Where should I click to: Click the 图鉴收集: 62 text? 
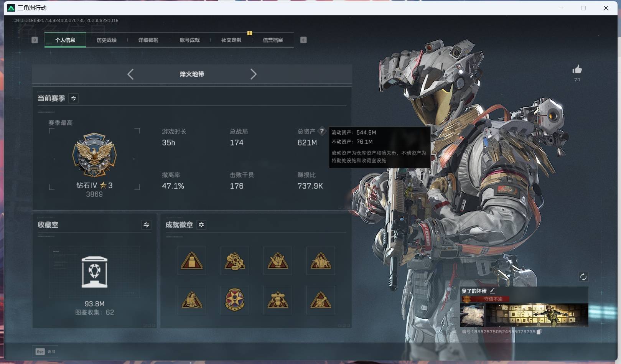[x=94, y=313]
